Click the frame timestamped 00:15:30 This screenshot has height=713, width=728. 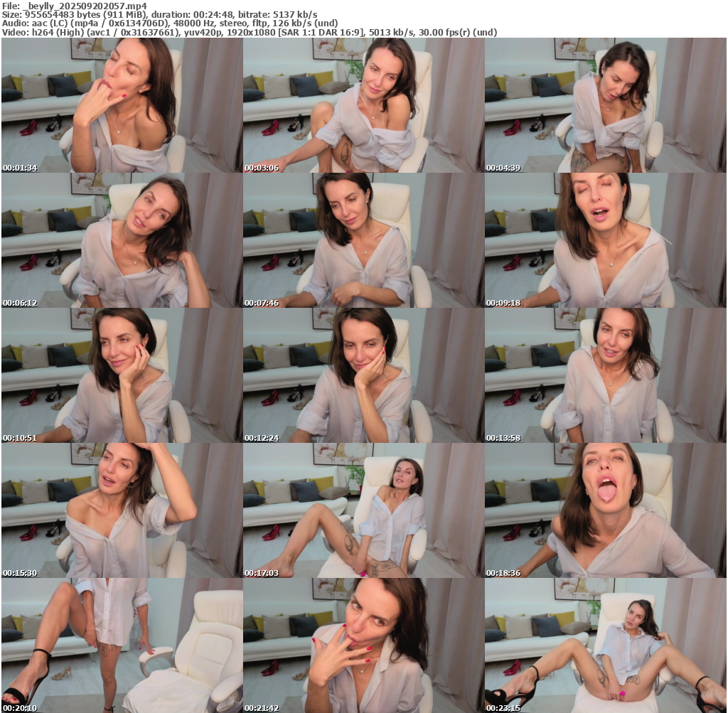click(122, 510)
